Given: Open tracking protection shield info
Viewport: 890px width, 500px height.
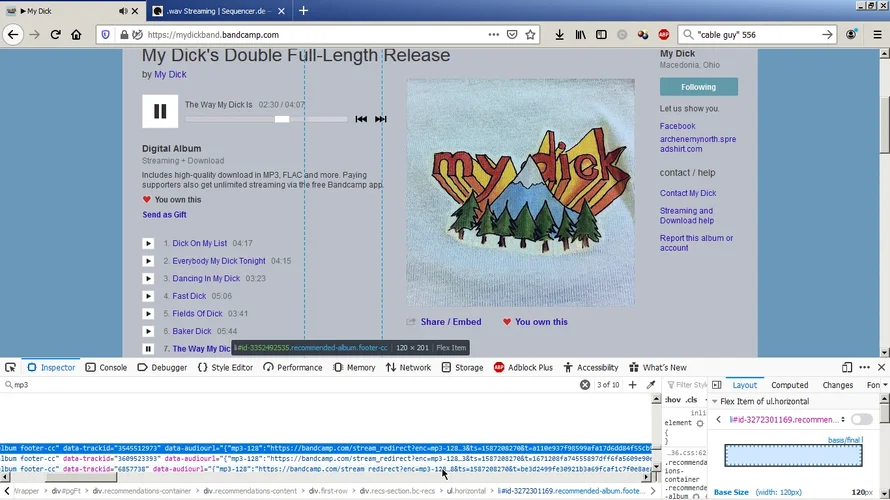Looking at the screenshot, I should pyautogui.click(x=106, y=35).
